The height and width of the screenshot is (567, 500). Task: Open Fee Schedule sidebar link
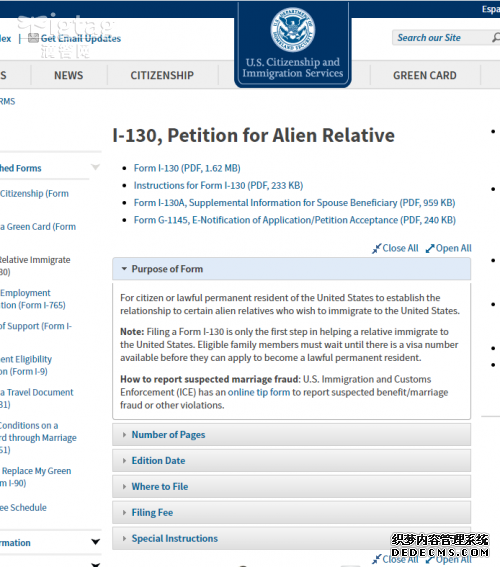pyautogui.click(x=23, y=508)
